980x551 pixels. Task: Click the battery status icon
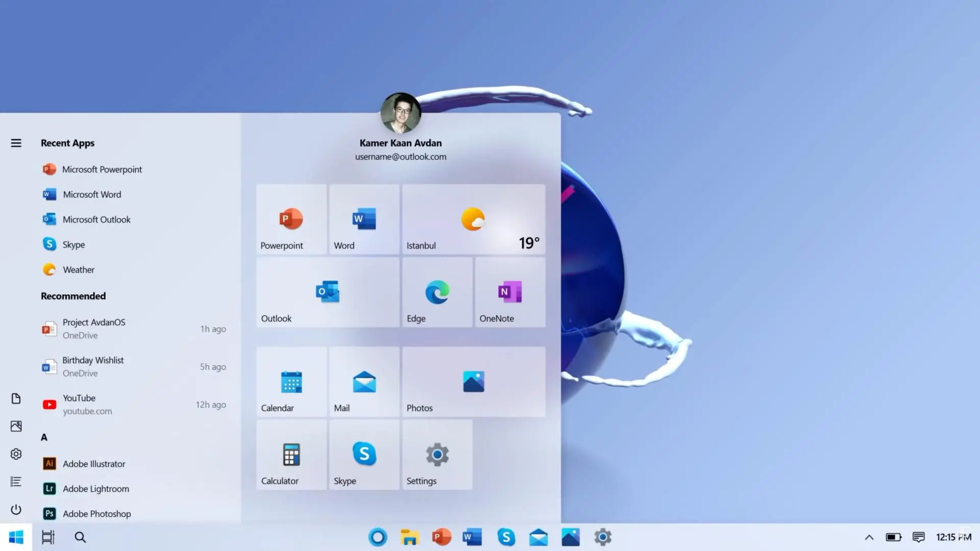tap(894, 537)
